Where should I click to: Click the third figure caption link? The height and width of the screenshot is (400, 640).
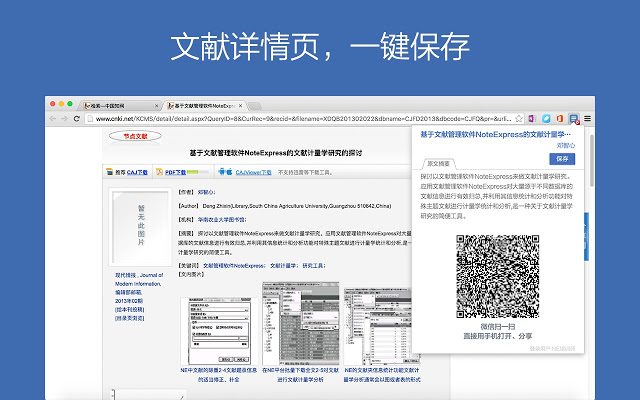click(382, 375)
